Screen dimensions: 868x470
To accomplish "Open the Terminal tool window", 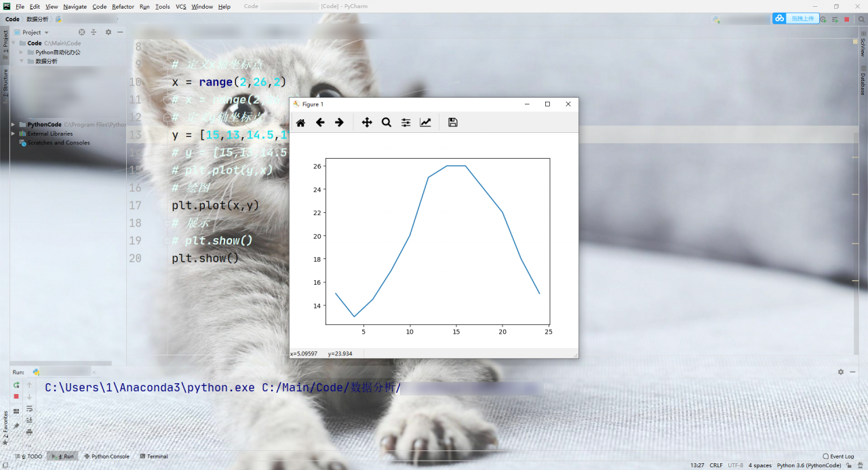I will 153,456.
